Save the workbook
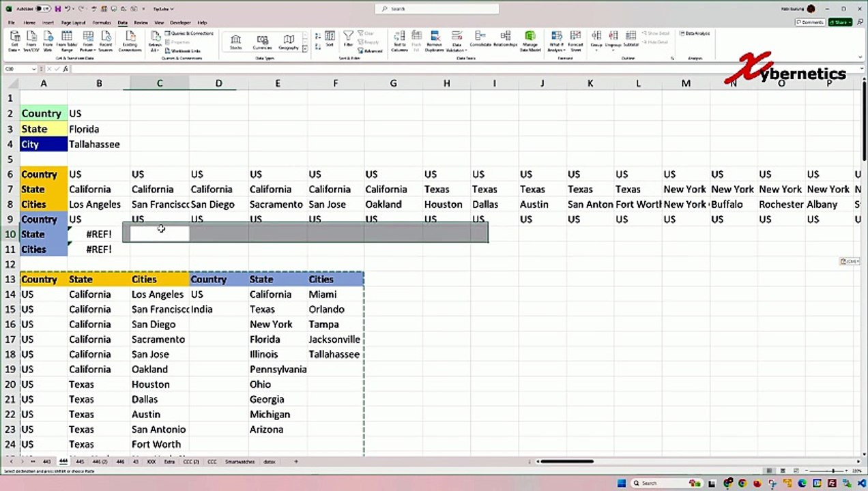 tap(57, 9)
